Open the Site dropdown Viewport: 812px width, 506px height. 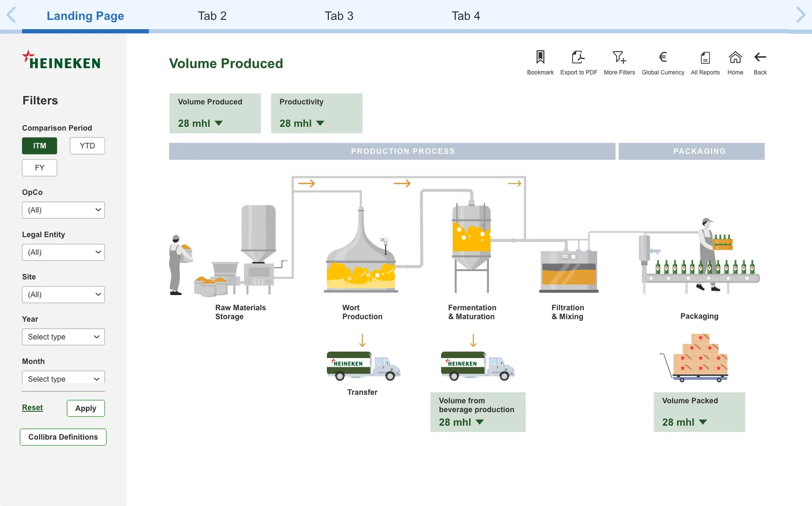click(x=63, y=295)
